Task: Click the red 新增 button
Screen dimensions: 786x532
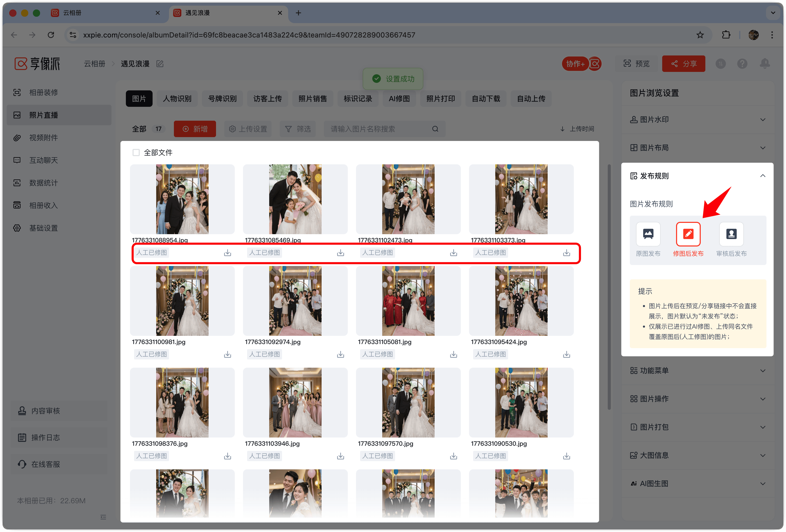Action: [x=194, y=129]
